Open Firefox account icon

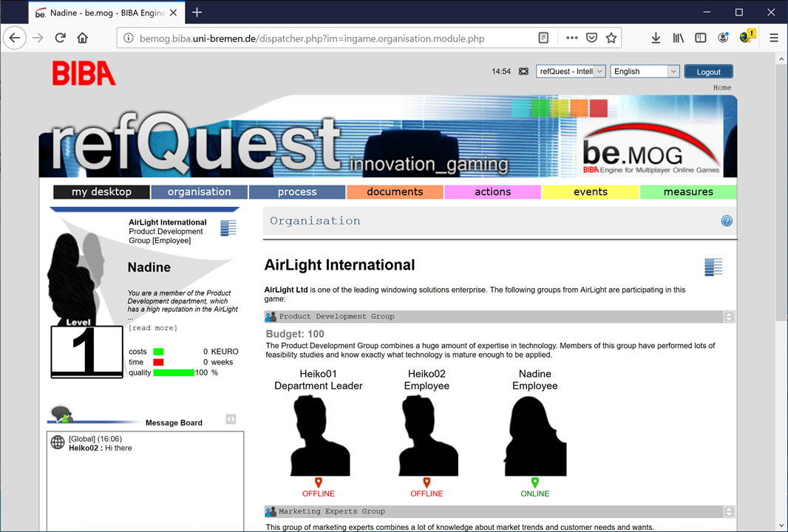pos(723,38)
